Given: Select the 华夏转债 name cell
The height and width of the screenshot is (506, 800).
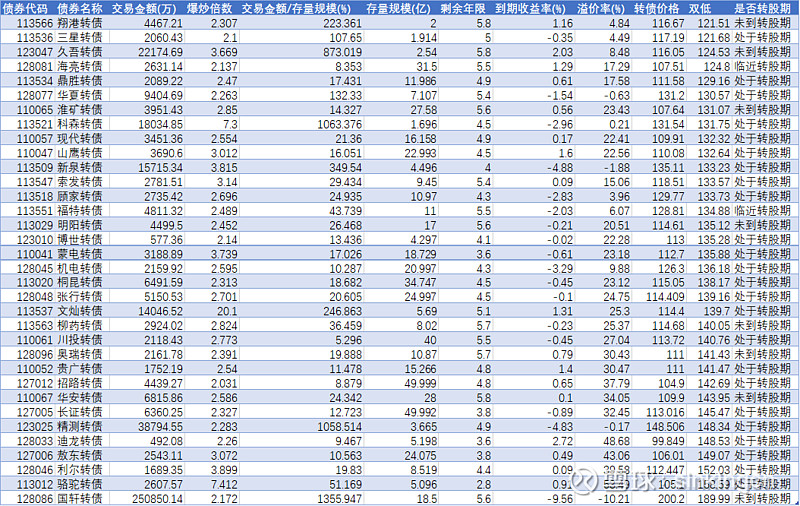Looking at the screenshot, I should point(79,95).
